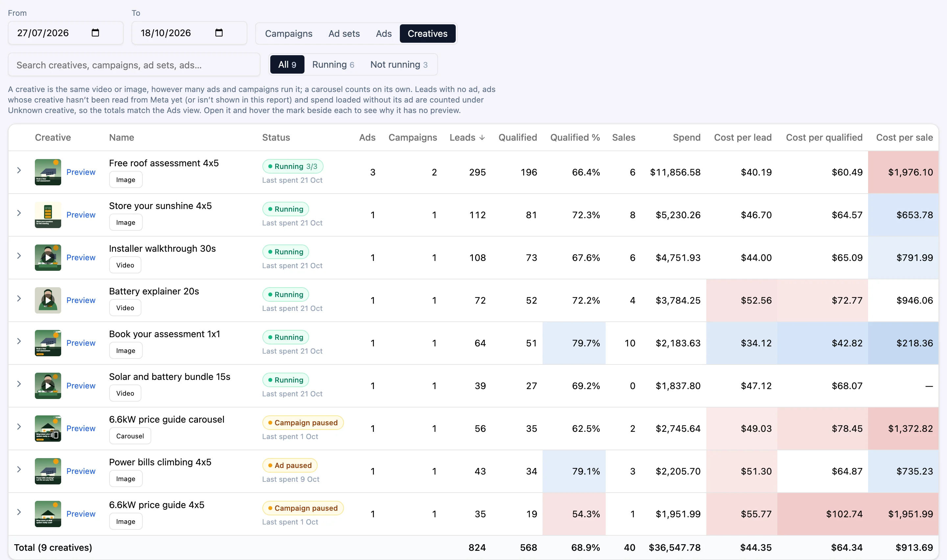Sort by the Spend column header
This screenshot has width=947, height=560.
click(x=686, y=137)
